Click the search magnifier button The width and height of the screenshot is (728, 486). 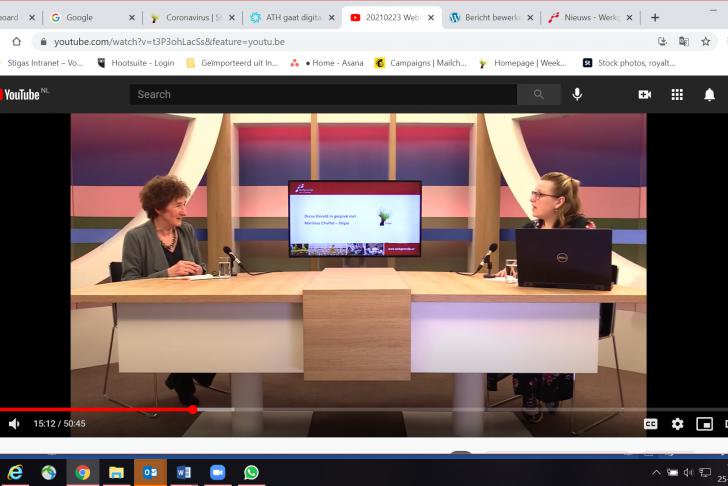[539, 94]
